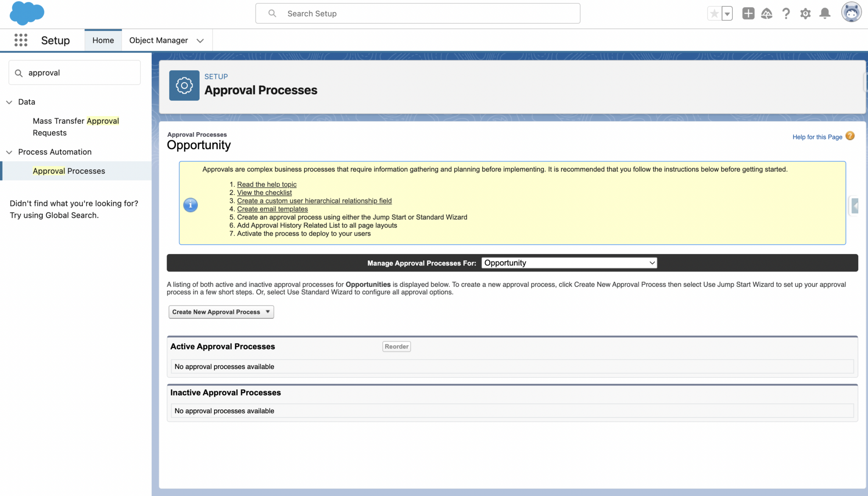Click the notifications bell icon
868x496 pixels.
pyautogui.click(x=825, y=13)
